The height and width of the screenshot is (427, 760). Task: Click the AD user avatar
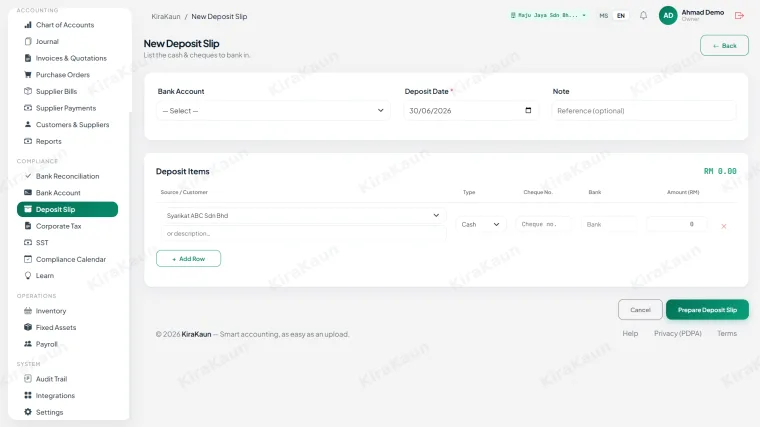(x=668, y=16)
